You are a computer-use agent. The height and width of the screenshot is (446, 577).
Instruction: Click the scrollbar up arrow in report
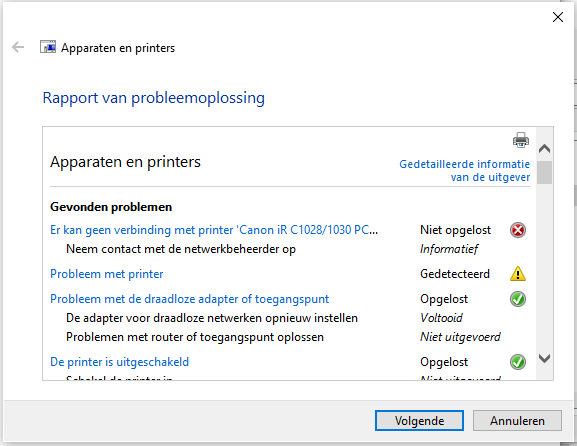[544, 149]
